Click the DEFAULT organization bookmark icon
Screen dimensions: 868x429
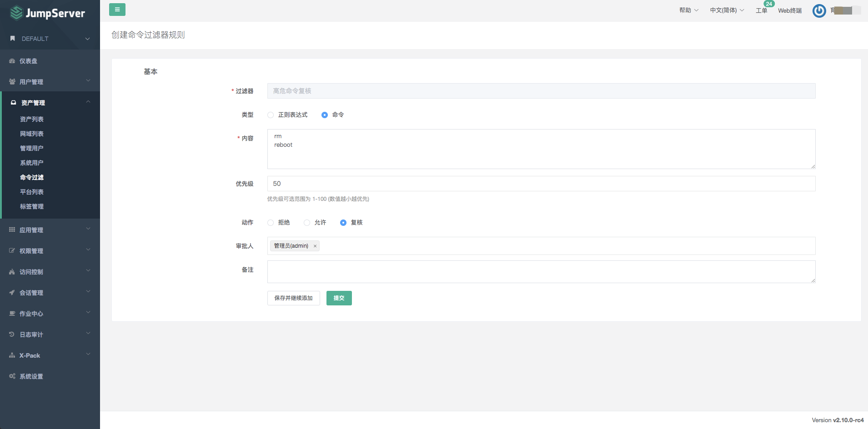(13, 39)
